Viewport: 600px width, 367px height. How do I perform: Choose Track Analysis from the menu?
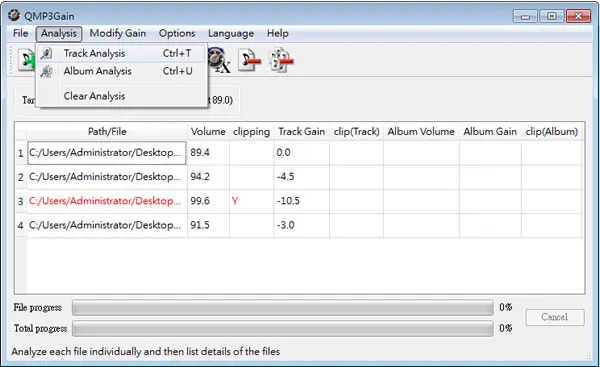point(122,53)
